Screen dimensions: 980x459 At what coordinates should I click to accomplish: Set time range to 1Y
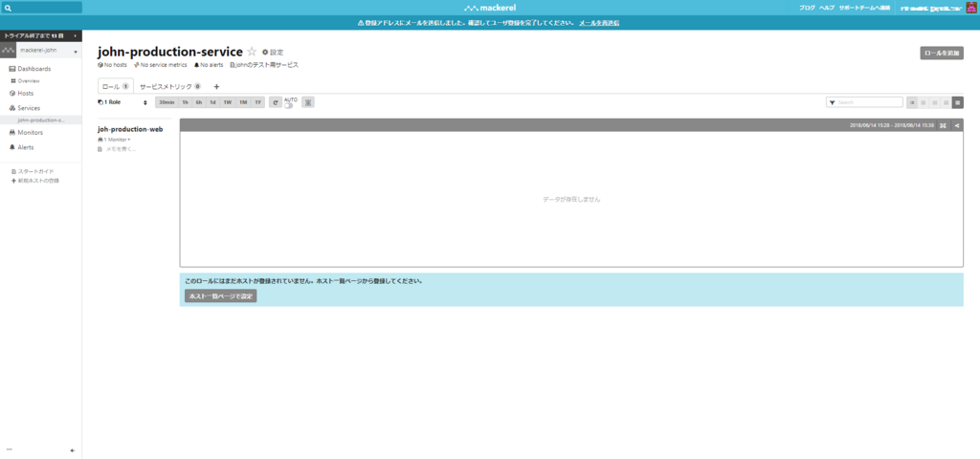[x=257, y=102]
